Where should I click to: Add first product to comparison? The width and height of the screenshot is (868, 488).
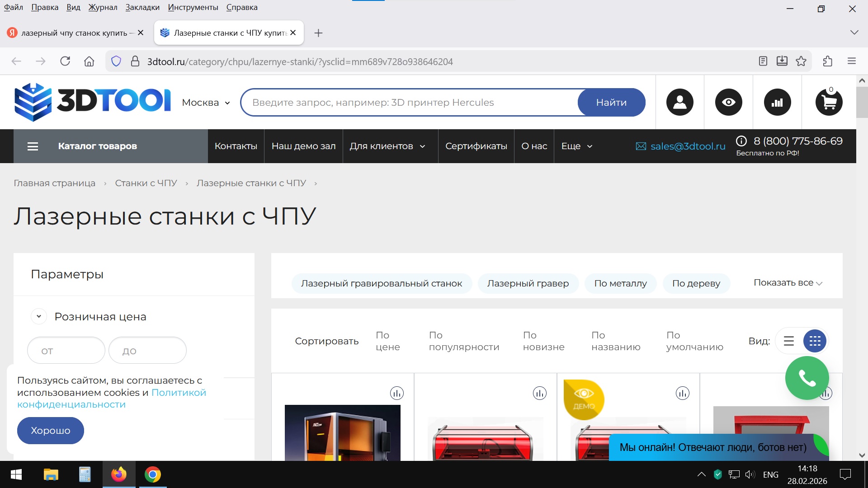(396, 393)
